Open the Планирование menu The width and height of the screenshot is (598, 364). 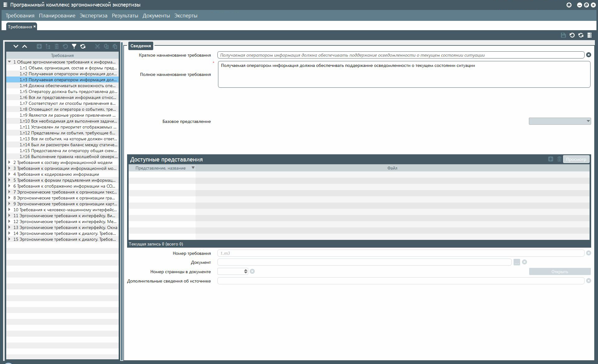click(57, 16)
